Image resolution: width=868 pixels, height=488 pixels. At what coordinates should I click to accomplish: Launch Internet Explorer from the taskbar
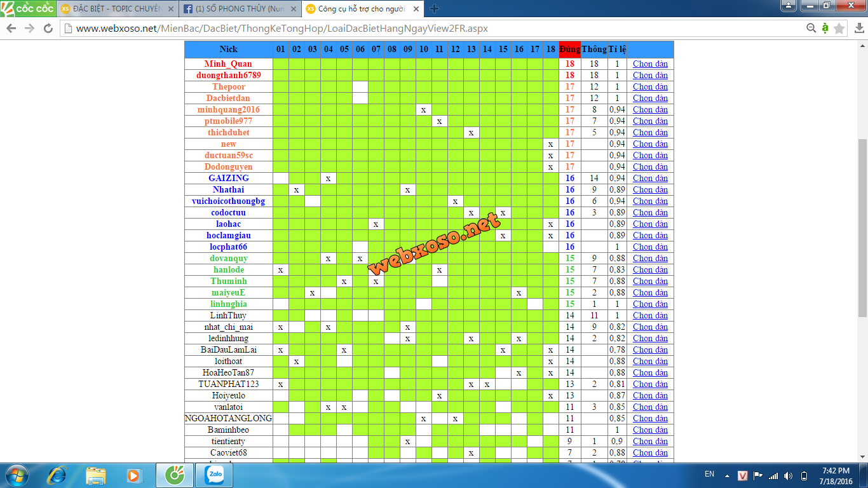click(x=58, y=475)
